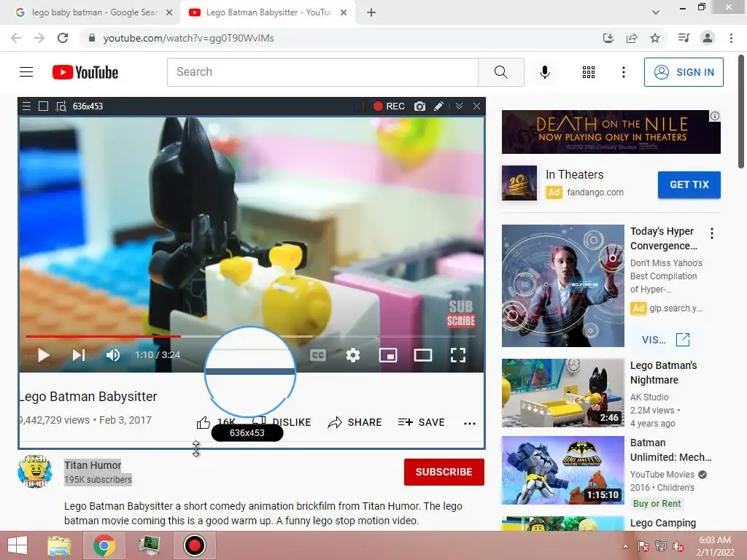The height and width of the screenshot is (560, 747).
Task: Like the video with thumbs up
Action: 204,422
